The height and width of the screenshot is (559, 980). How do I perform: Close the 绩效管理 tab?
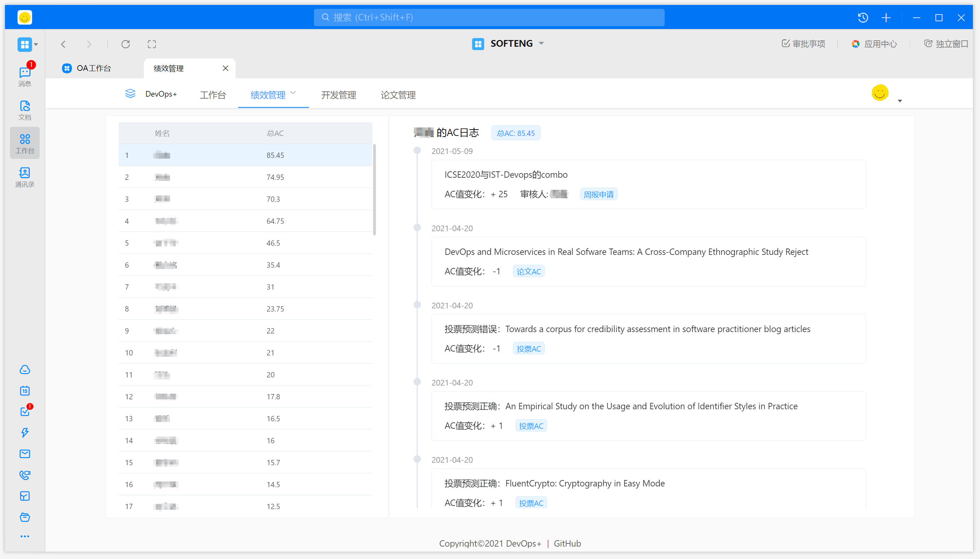tap(225, 68)
